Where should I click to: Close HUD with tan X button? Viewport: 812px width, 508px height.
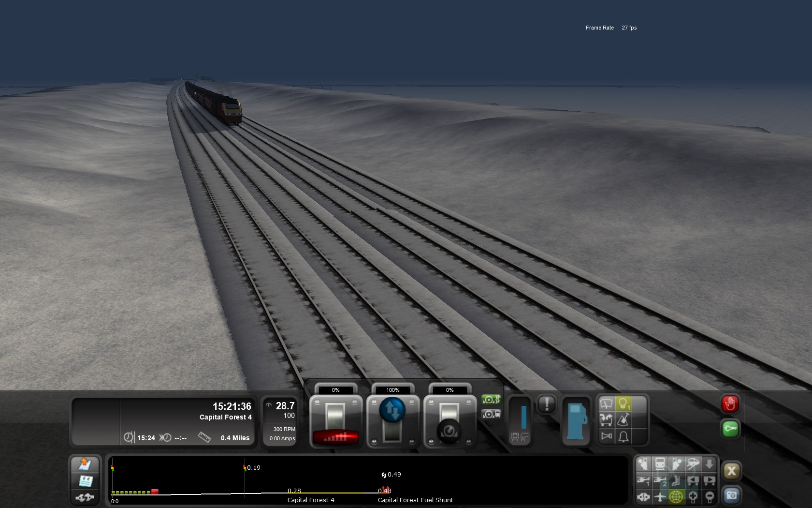click(731, 471)
